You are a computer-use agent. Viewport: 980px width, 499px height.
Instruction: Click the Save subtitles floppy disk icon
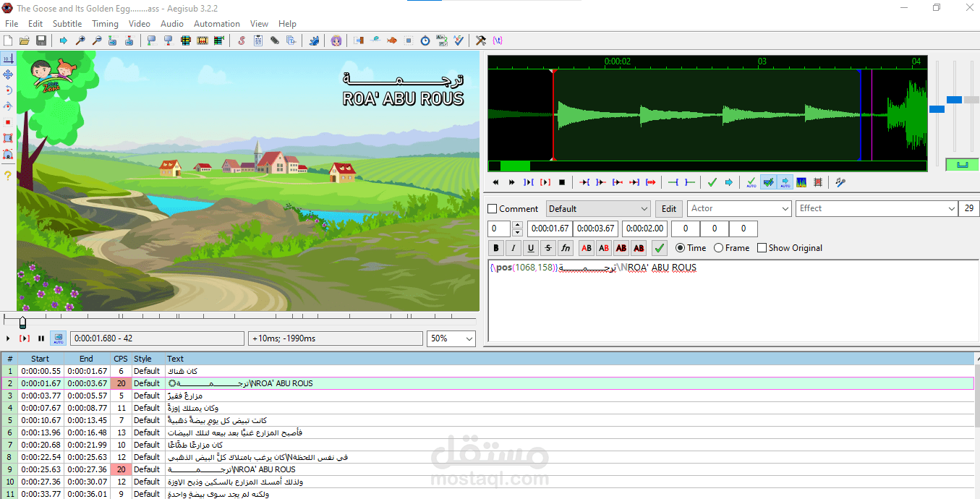(41, 40)
